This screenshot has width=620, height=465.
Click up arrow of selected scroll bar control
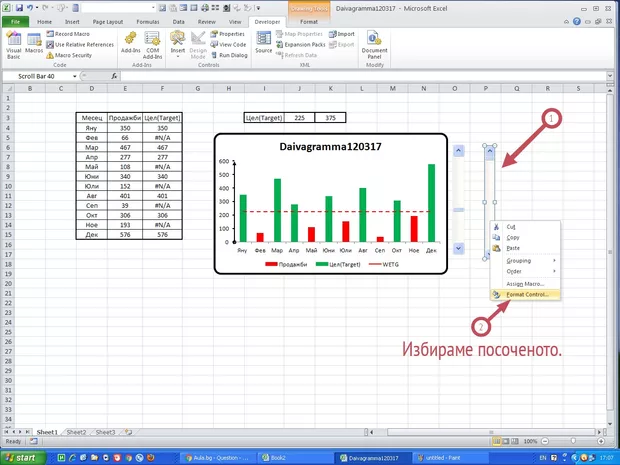(x=490, y=151)
